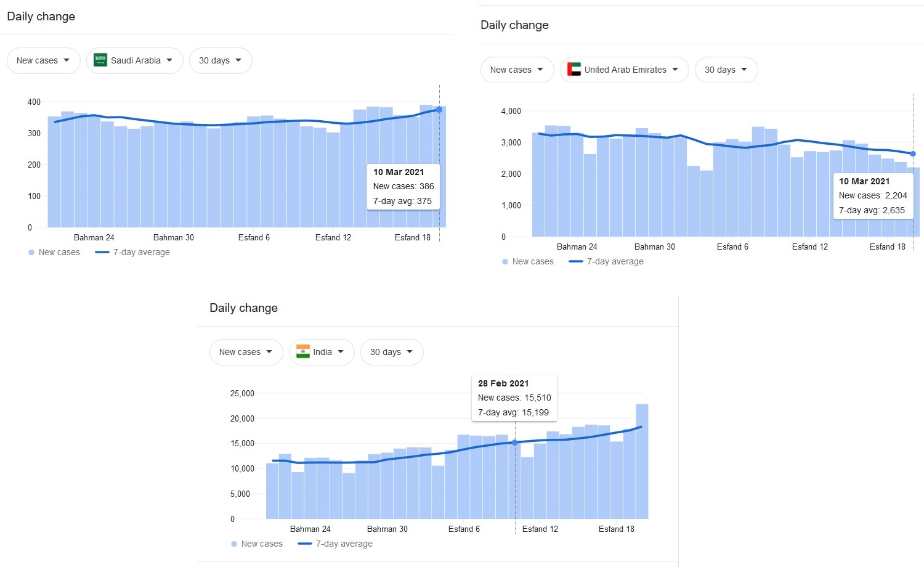Click the India flag icon

[x=303, y=352]
